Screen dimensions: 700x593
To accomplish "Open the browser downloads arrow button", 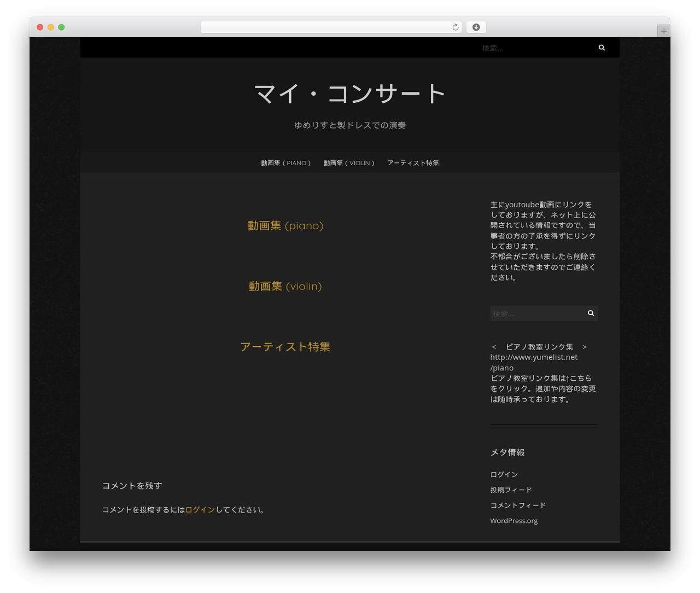I will tap(476, 27).
